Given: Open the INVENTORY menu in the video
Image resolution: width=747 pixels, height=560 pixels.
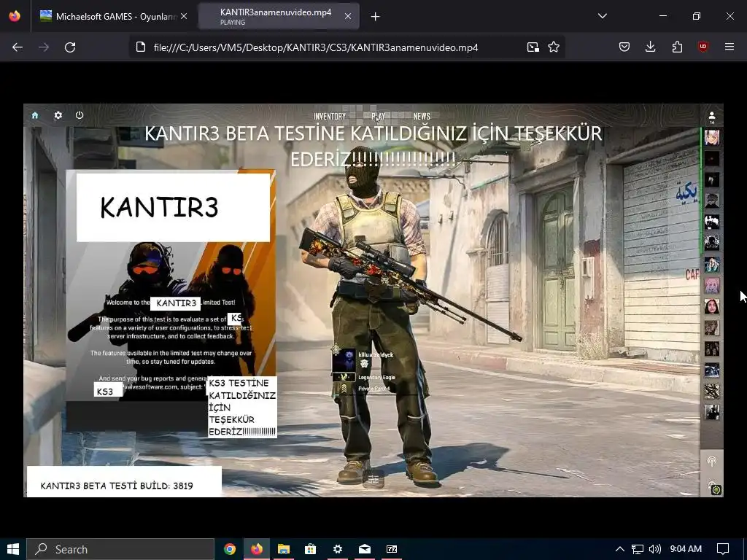Looking at the screenshot, I should coord(330,116).
